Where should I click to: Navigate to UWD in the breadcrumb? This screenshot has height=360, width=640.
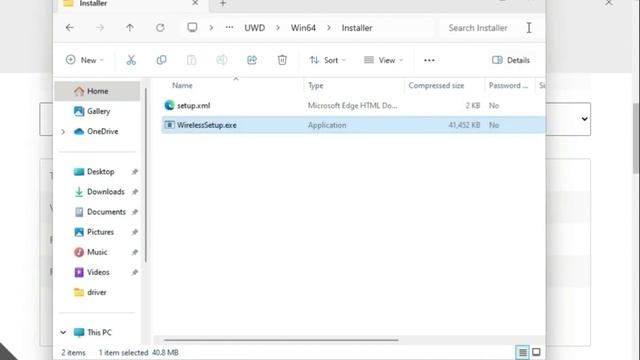tap(255, 28)
